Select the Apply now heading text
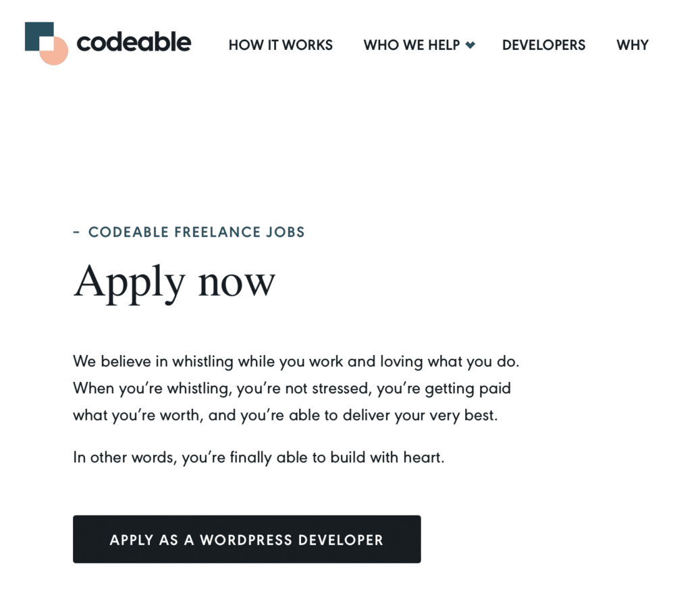Image resolution: width=675 pixels, height=616 pixels. click(174, 281)
